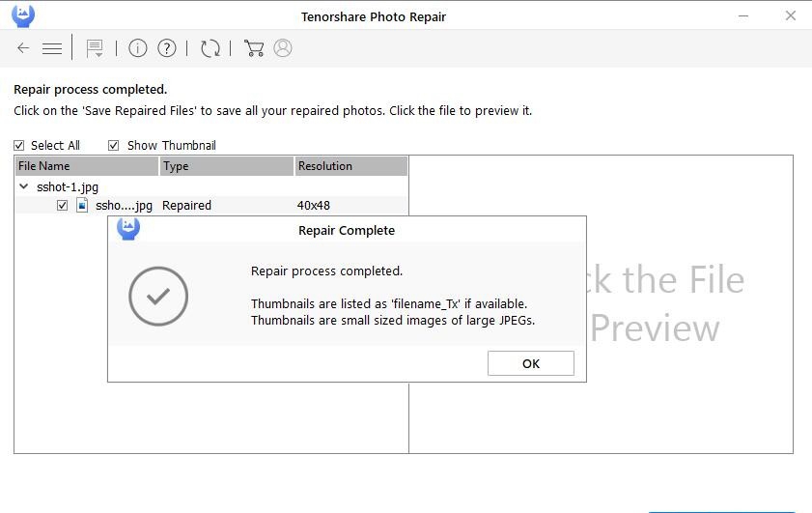Screen dimensions: 812x513
Task: Collapse the sshot-1.jpg tree node
Action: tap(24, 186)
